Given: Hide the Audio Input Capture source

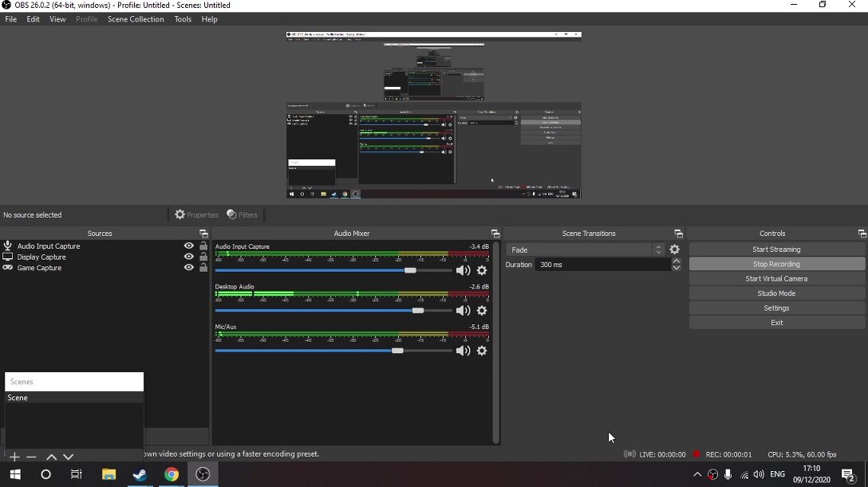Looking at the screenshot, I should 189,246.
